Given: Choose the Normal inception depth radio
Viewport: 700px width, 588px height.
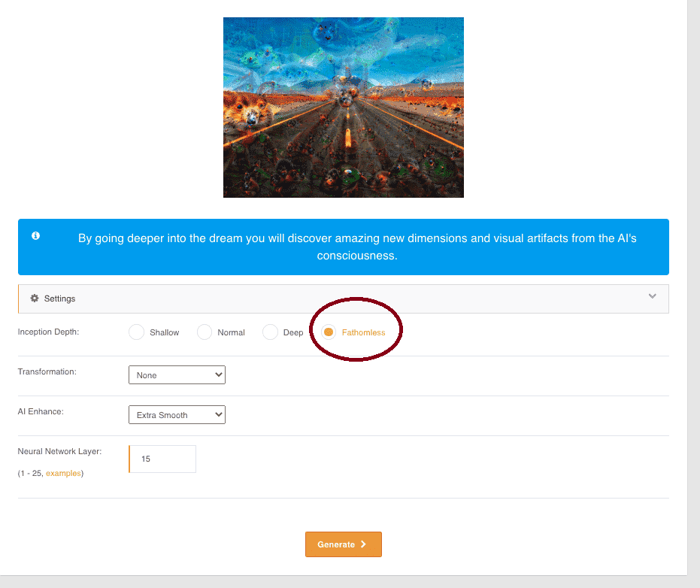Looking at the screenshot, I should pos(205,332).
